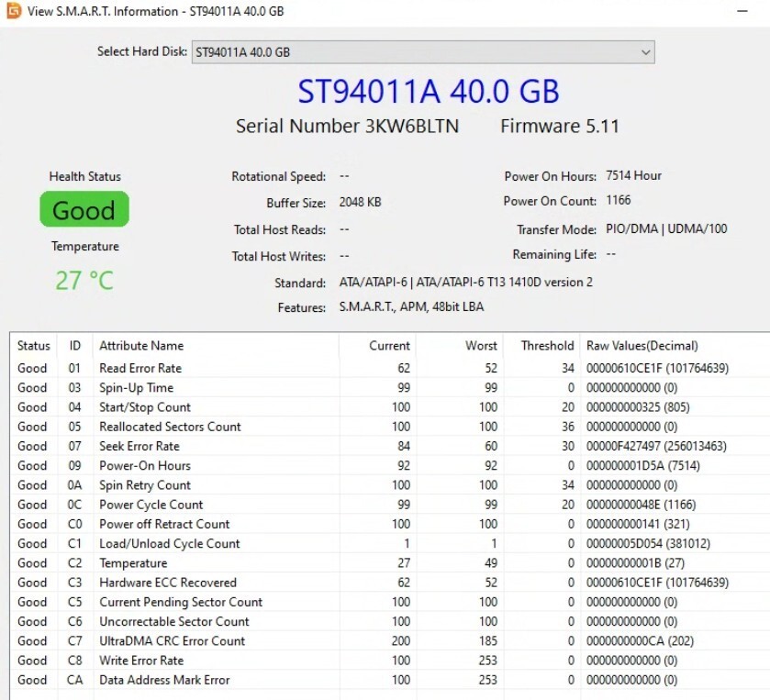
Task: Select the Uncorrectable Sector Count row
Action: [x=390, y=621]
